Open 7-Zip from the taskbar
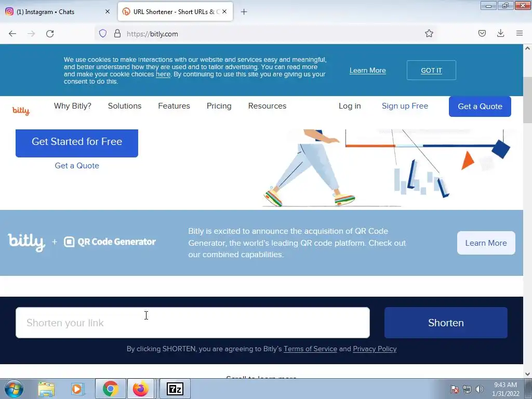 [175, 389]
